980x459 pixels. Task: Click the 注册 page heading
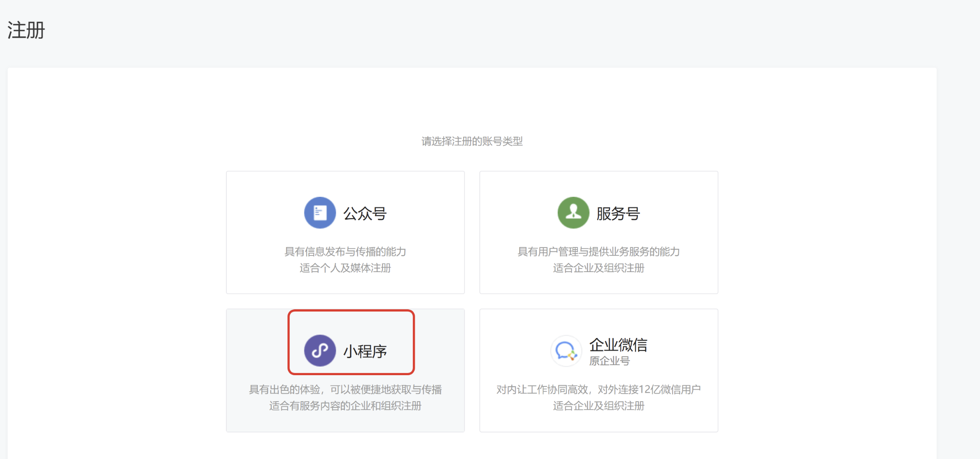[x=26, y=30]
